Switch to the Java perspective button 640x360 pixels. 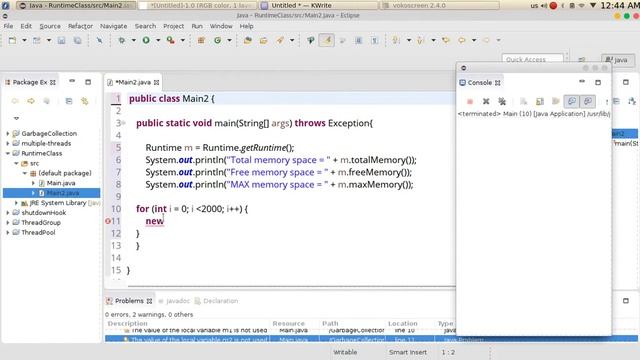coord(617,60)
